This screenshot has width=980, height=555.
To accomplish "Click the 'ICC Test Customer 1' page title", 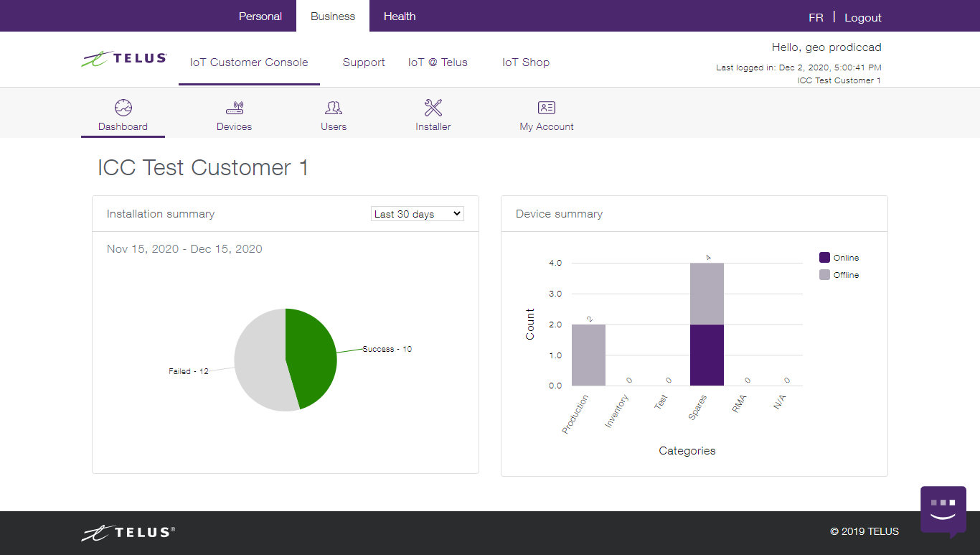I will coord(203,167).
